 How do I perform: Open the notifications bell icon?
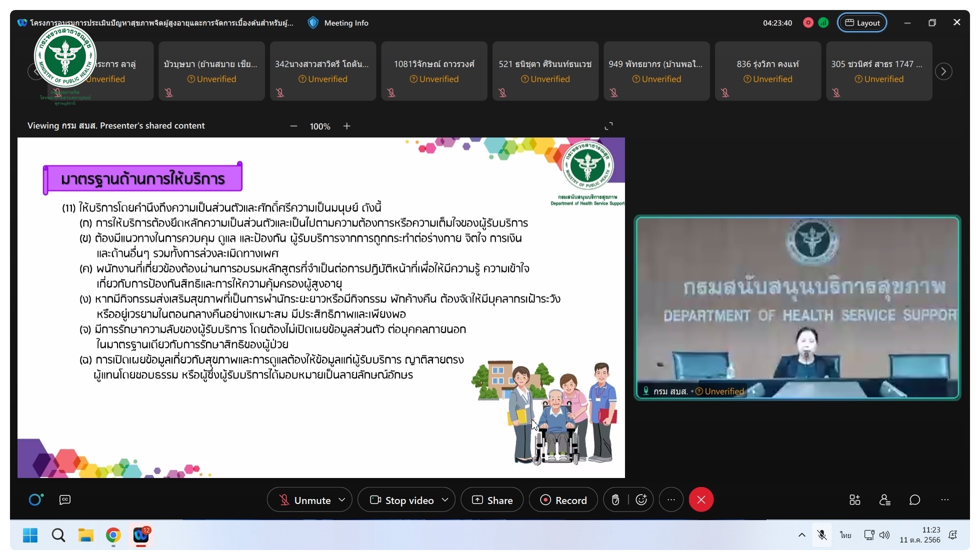(x=953, y=535)
